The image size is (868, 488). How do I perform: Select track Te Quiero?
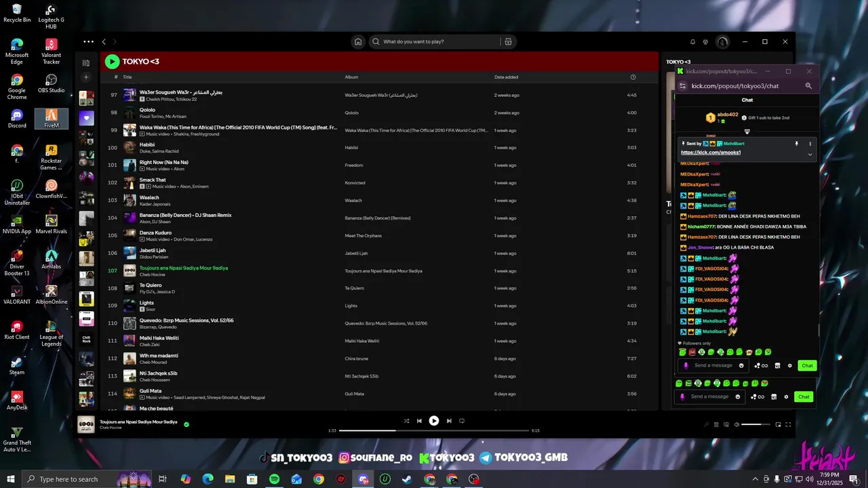[380, 288]
